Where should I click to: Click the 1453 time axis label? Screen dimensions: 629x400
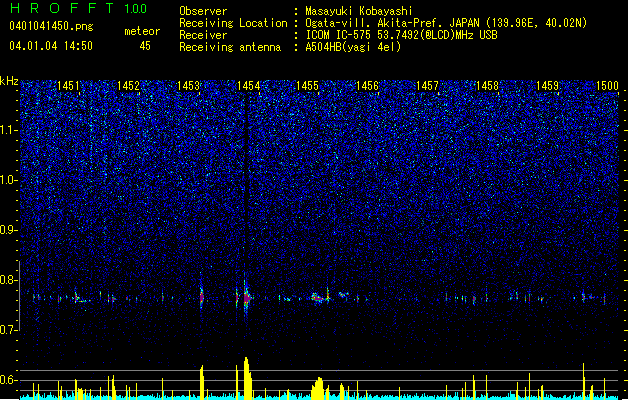tap(188, 86)
